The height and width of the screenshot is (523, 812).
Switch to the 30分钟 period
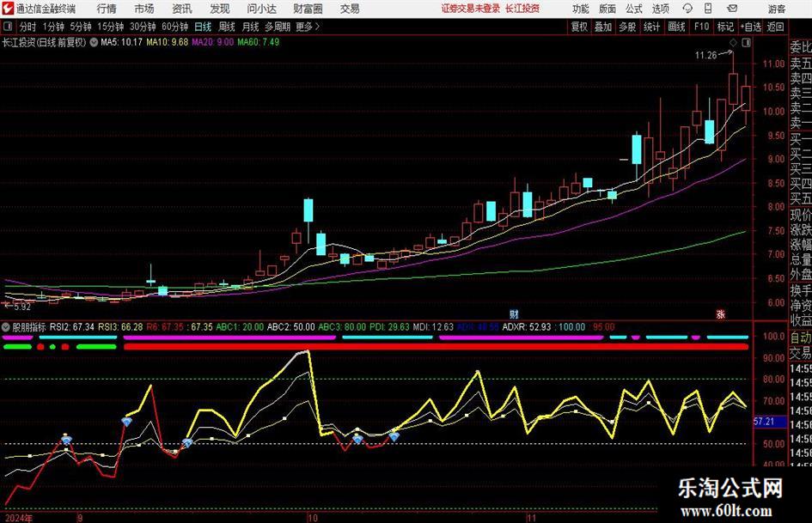pyautogui.click(x=143, y=27)
